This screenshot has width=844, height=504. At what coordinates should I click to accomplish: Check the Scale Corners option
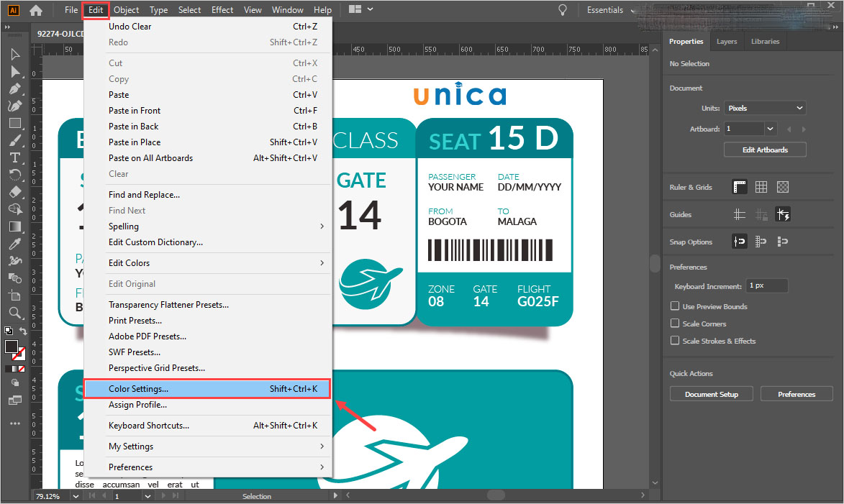point(675,324)
